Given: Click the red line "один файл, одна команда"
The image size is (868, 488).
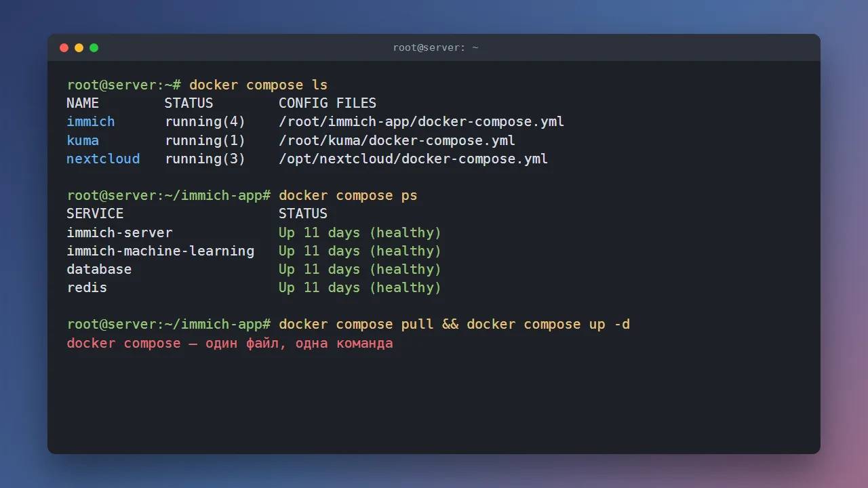Looking at the screenshot, I should click(299, 343).
